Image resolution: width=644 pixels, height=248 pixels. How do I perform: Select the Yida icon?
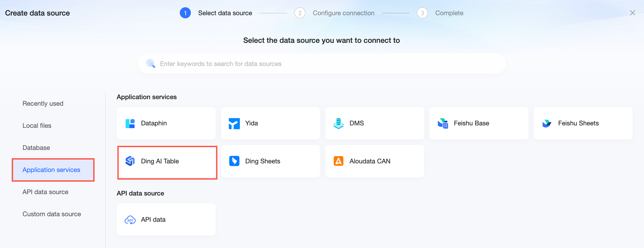tap(234, 123)
